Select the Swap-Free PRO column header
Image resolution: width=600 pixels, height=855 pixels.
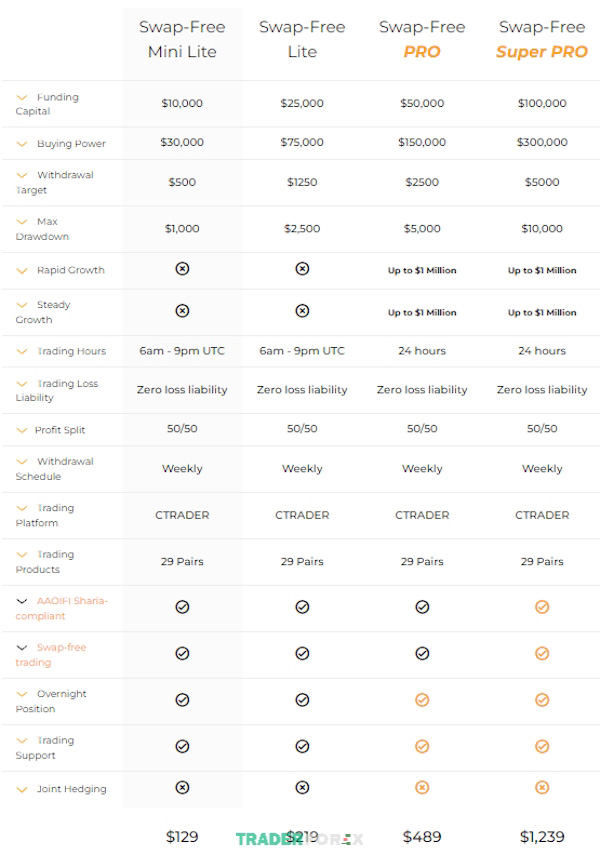(422, 39)
